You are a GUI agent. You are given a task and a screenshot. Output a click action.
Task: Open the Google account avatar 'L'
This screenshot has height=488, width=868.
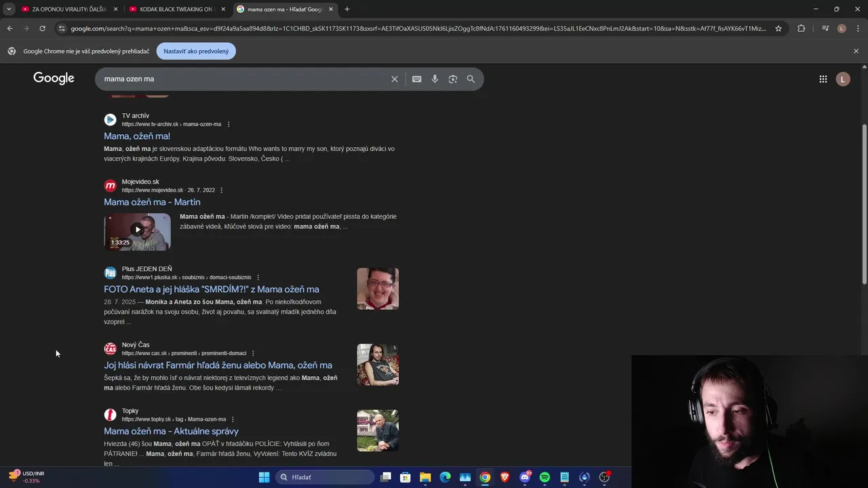(843, 79)
